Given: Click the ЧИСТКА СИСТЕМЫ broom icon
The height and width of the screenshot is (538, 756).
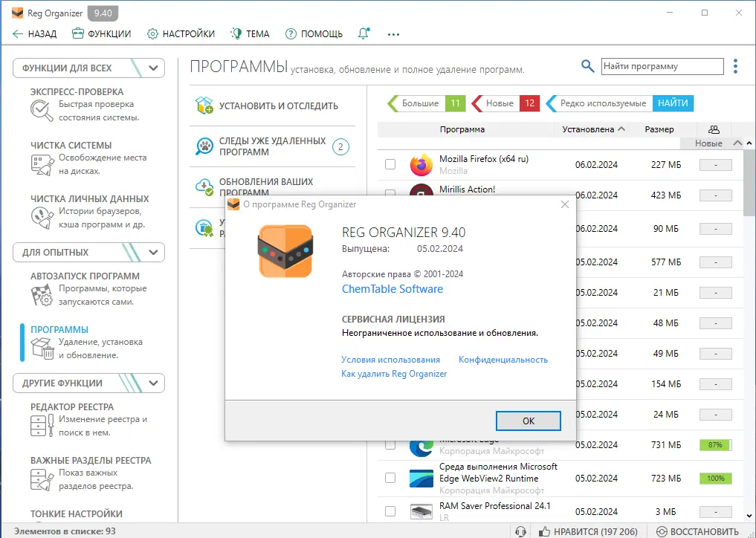Looking at the screenshot, I should click(x=42, y=164).
